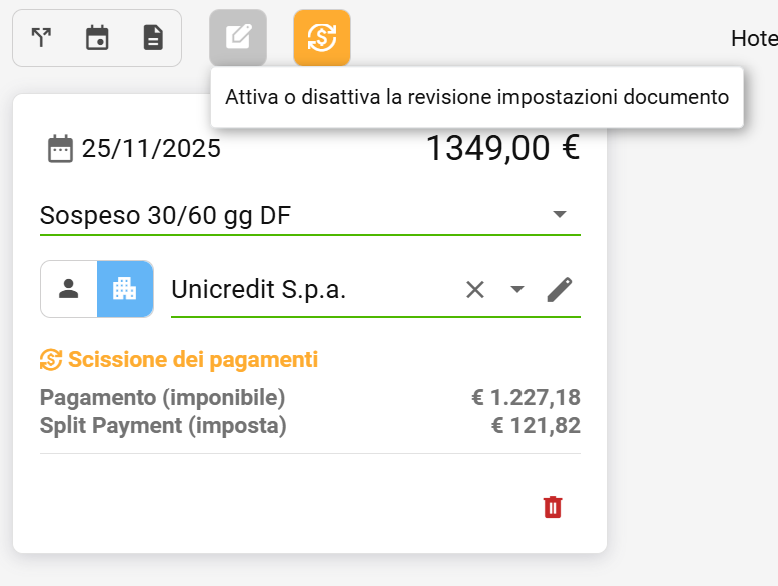
Task: Select the payment date 25/11/2025
Action: tap(151, 149)
